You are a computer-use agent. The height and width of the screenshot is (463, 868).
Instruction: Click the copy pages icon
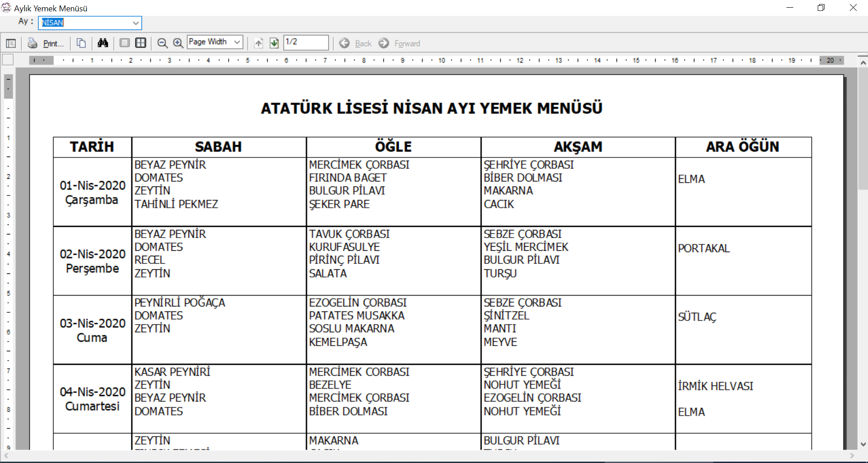[x=81, y=43]
